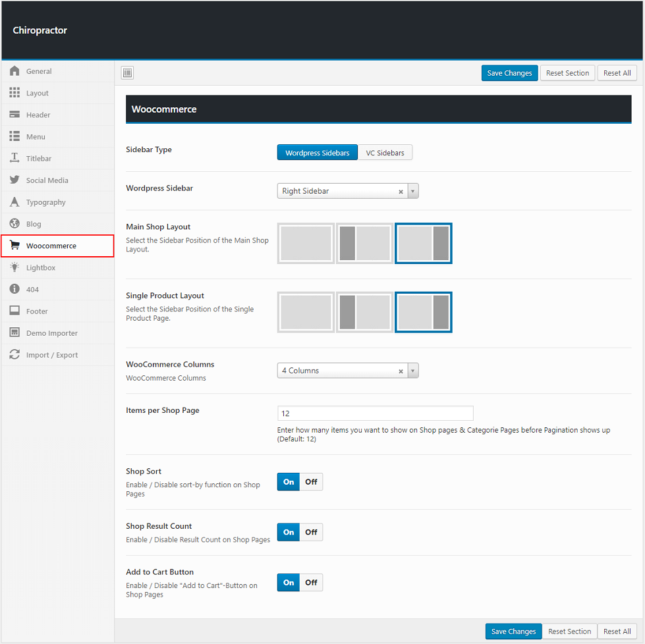Click the lightbulb icon beside Lightbox
This screenshot has height=644, width=645.
pyautogui.click(x=14, y=267)
